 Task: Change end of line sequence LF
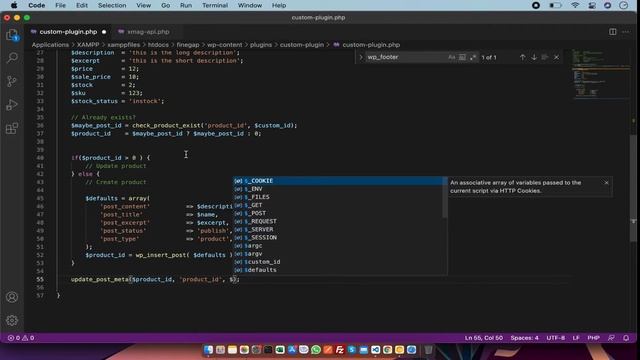pos(576,338)
